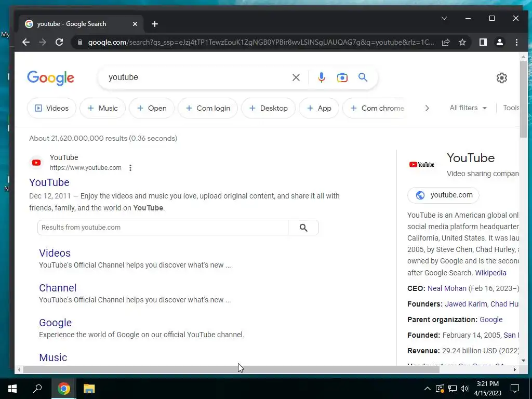Viewport: 532px width, 399px height.
Task: Add Music to the search
Action: coord(102,108)
